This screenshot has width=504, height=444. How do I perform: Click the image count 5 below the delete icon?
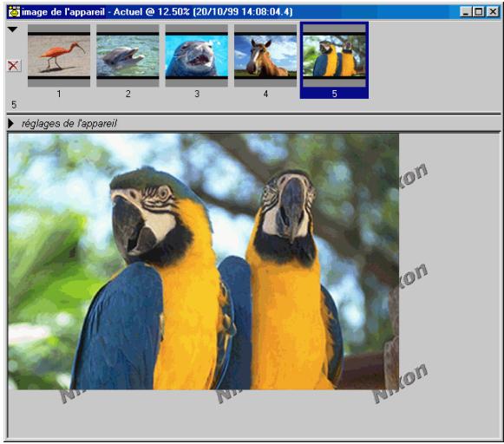tap(14, 105)
